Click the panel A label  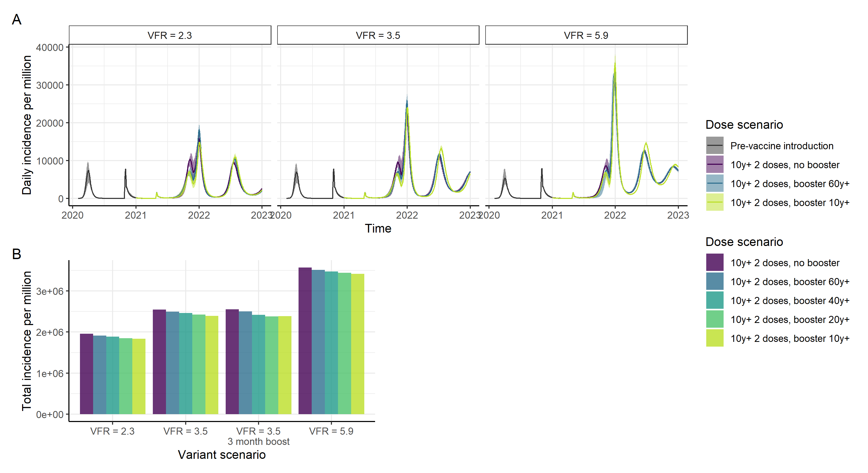pos(17,19)
